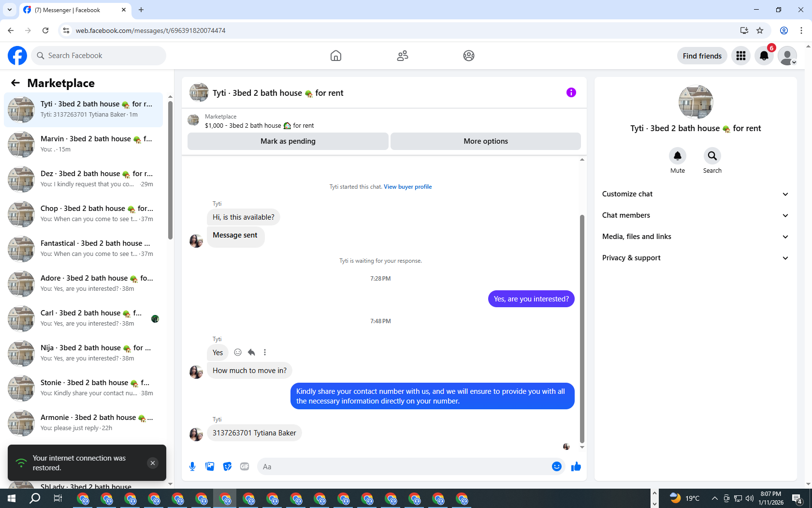Open the Facebook menu grid icon
The image size is (812, 508).
[741, 56]
